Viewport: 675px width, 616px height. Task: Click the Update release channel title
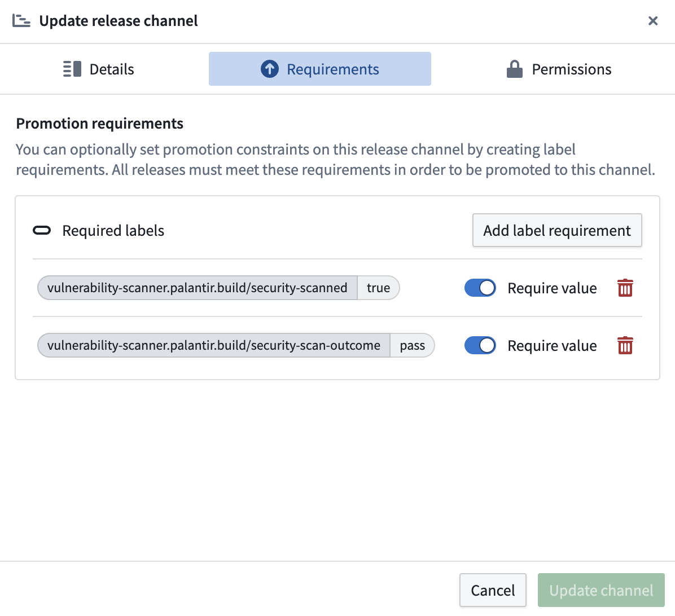(119, 21)
